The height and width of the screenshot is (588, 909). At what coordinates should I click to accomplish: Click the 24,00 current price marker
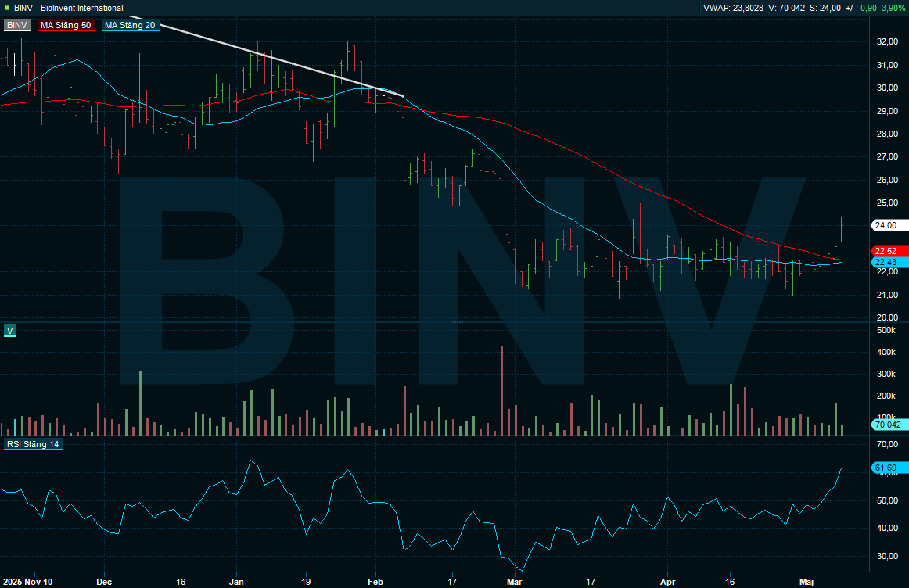point(890,225)
